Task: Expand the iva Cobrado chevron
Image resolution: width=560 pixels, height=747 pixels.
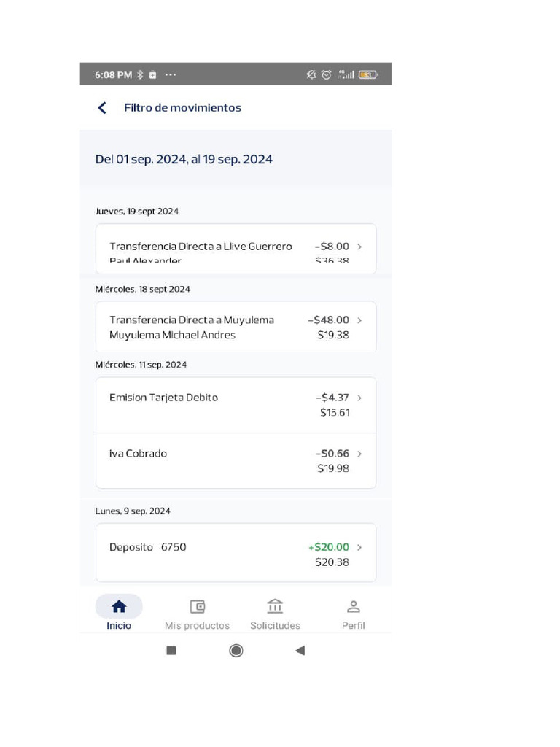Action: coord(359,454)
